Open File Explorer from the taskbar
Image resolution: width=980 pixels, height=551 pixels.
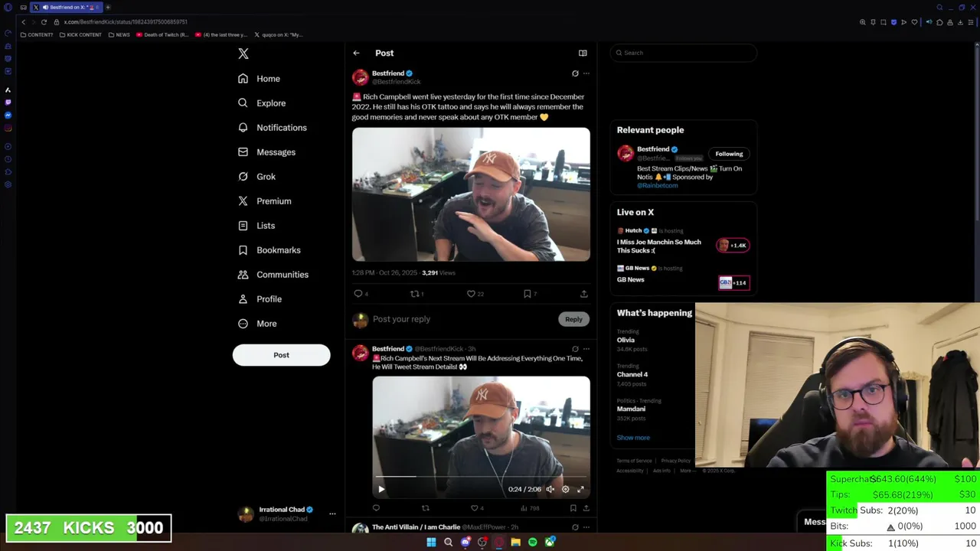tap(516, 542)
